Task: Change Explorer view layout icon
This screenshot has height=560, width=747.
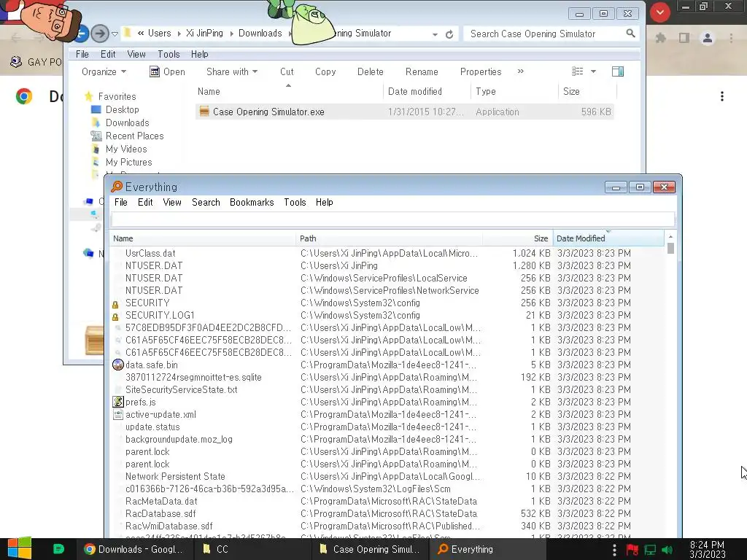Action: (578, 71)
